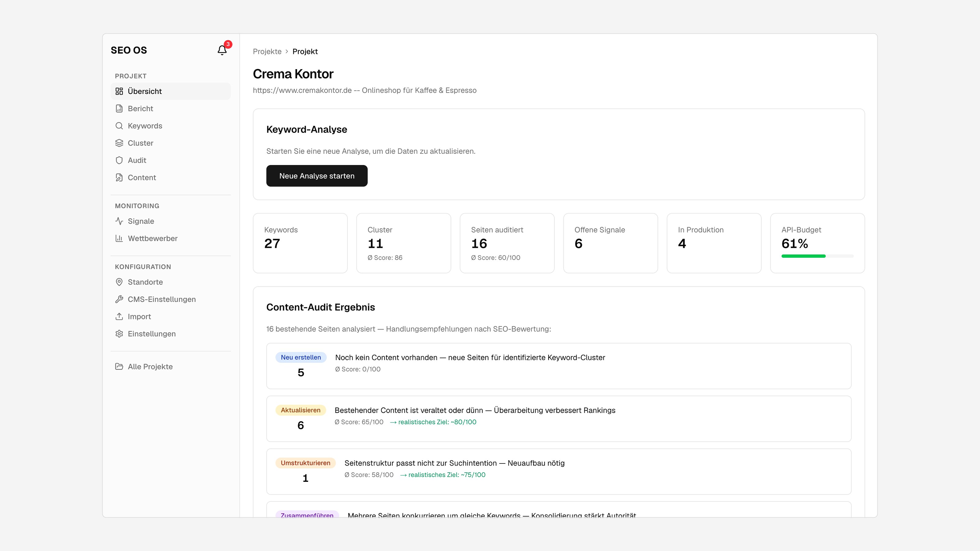Click the Ø Score: 0/100 text
980x551 pixels.
pos(358,369)
